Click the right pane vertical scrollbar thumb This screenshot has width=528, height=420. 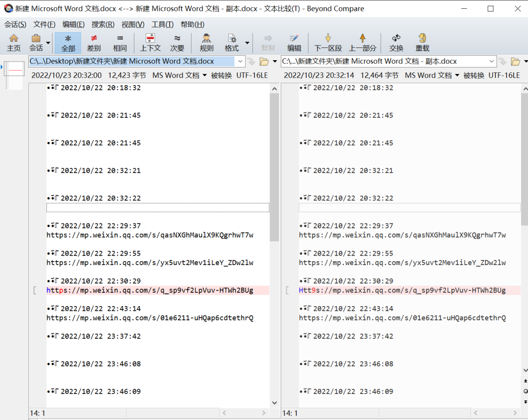525,159
